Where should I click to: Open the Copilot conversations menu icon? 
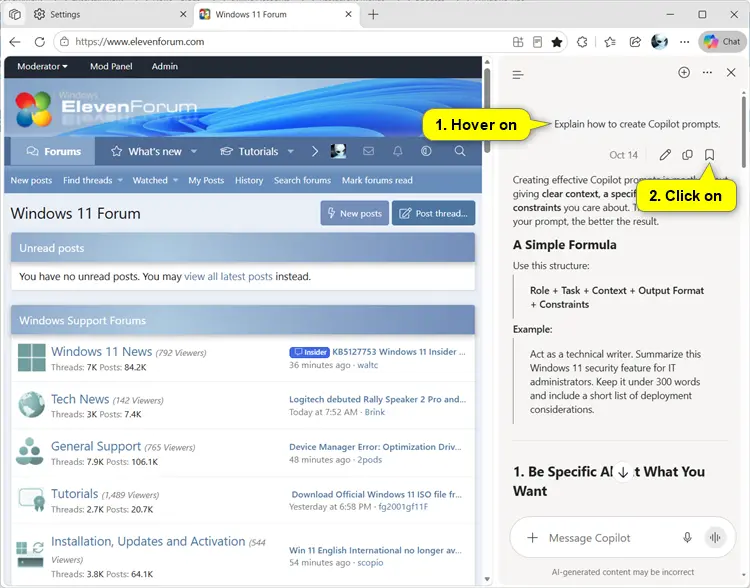[x=518, y=75]
